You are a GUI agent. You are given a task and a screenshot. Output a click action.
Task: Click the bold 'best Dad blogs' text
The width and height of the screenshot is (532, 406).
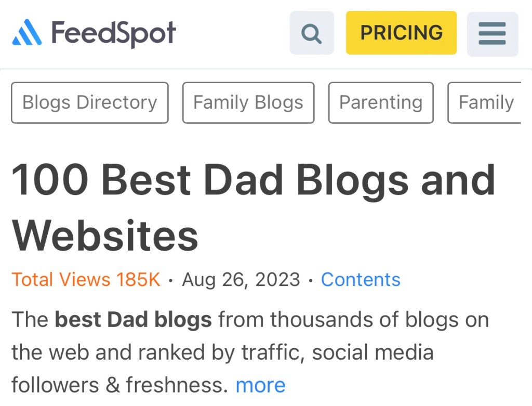click(134, 319)
